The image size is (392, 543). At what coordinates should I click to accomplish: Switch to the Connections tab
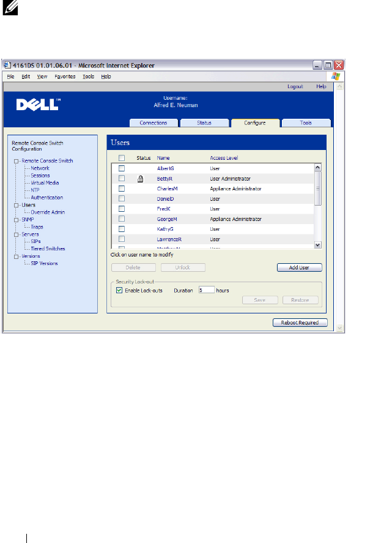pyautogui.click(x=153, y=123)
